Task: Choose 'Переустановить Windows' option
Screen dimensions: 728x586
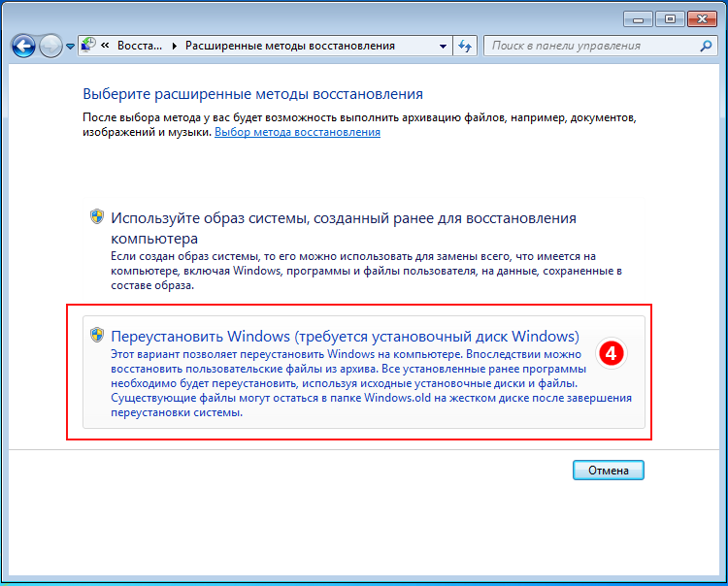Action: click(364, 373)
